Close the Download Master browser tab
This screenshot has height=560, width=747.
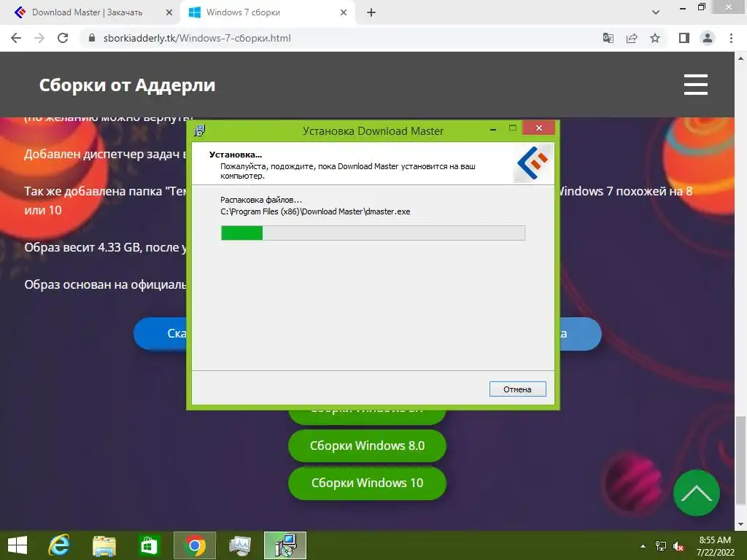169,13
